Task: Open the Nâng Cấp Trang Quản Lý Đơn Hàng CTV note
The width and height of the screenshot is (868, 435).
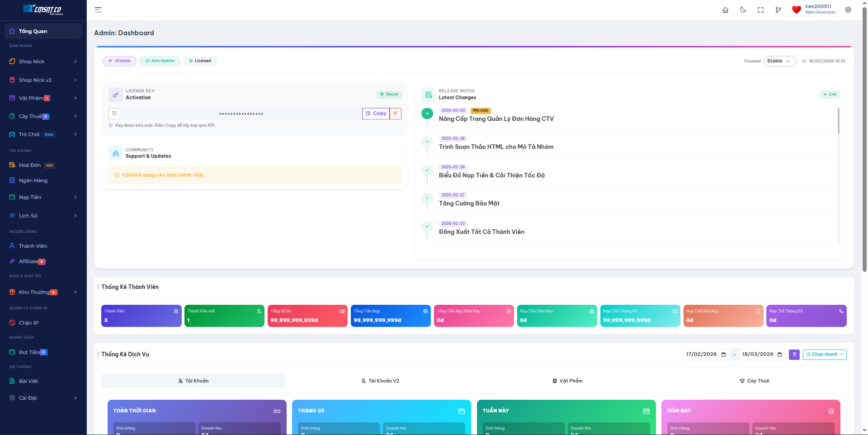Action: [x=496, y=119]
